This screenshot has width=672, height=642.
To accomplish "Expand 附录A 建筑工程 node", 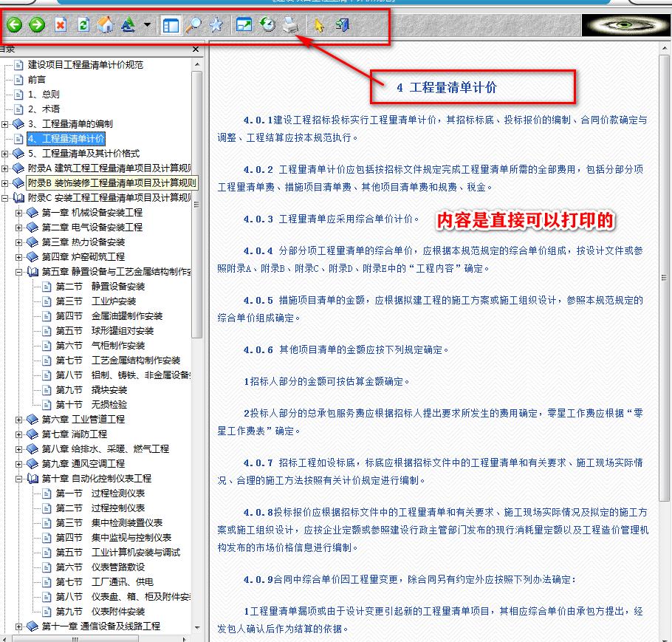I will (x=4, y=168).
